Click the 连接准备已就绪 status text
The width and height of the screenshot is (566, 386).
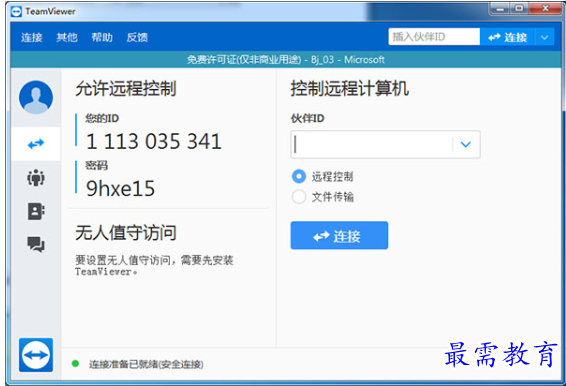(146, 364)
